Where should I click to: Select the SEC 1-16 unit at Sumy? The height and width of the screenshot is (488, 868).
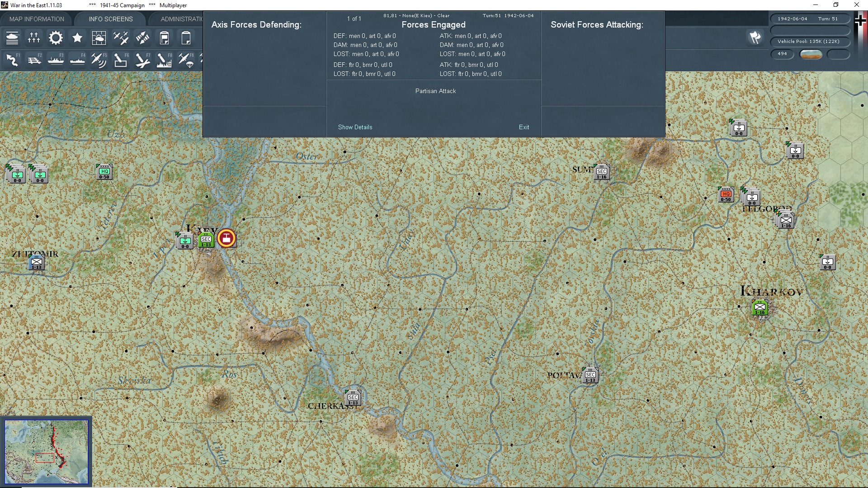(x=602, y=172)
